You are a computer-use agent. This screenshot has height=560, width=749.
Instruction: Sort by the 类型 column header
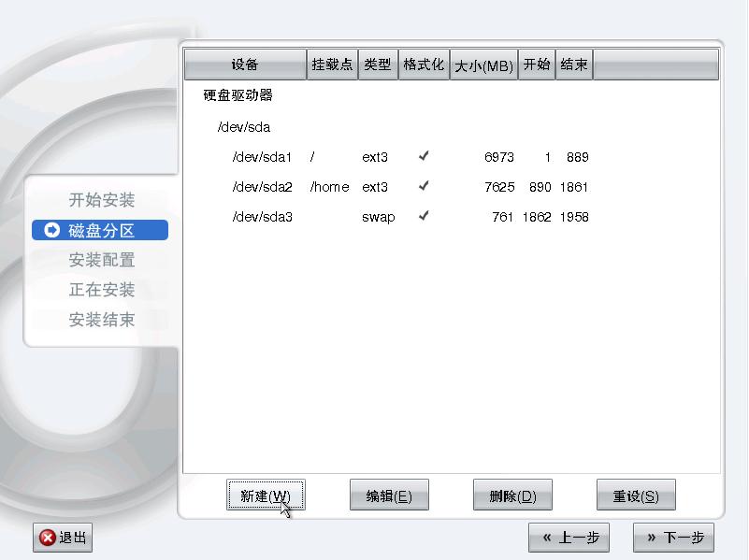pos(378,65)
